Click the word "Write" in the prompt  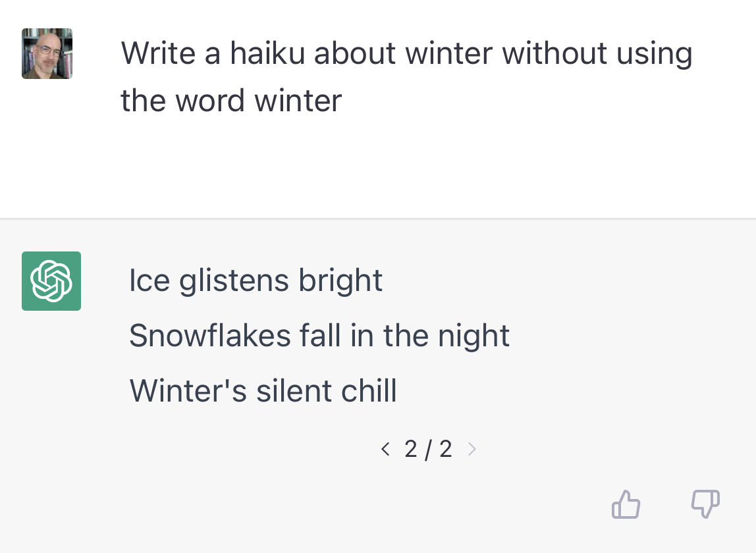[158, 53]
